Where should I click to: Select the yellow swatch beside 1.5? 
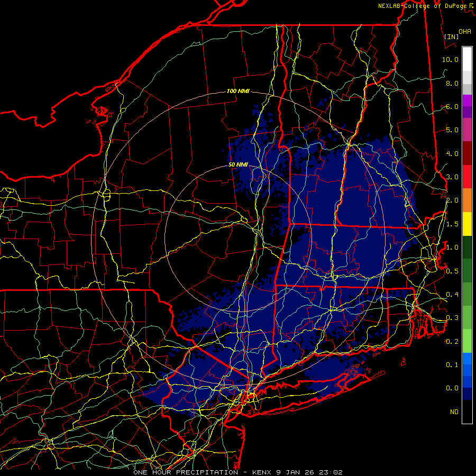click(467, 224)
